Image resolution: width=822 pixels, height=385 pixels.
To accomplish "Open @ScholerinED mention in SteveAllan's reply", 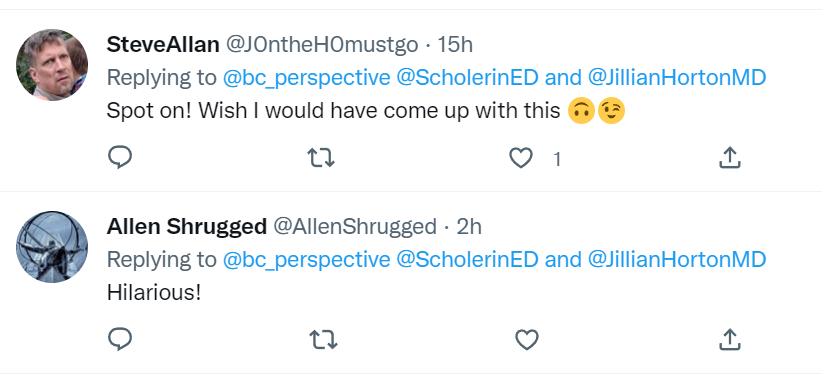I will (467, 78).
